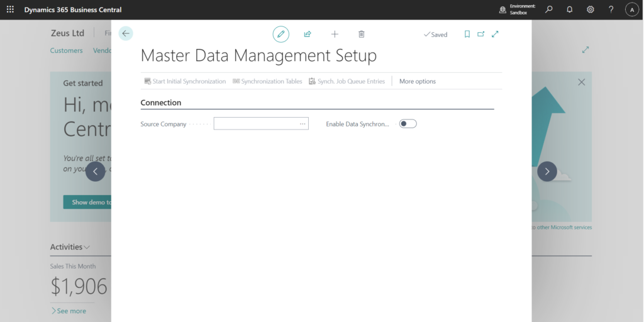The width and height of the screenshot is (644, 322).
Task: Go back with the arrow button
Action: click(126, 34)
